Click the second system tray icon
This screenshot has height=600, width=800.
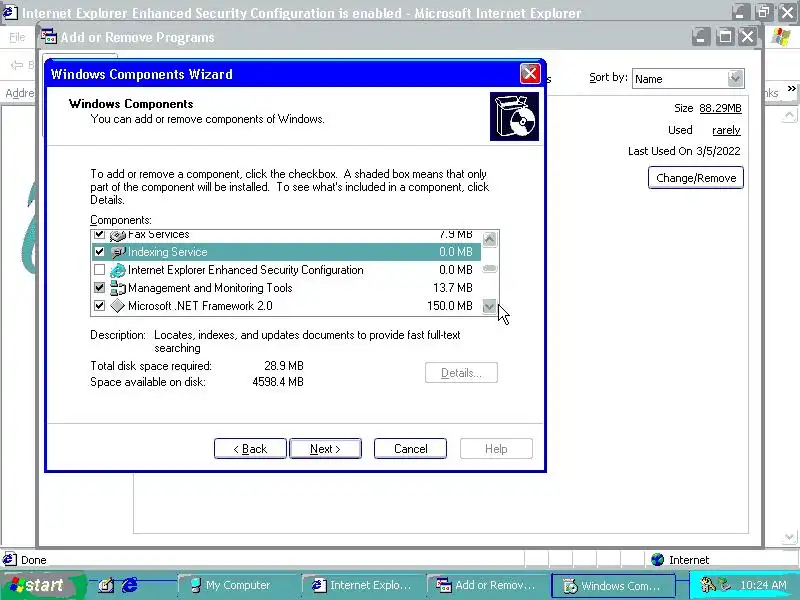[724, 585]
